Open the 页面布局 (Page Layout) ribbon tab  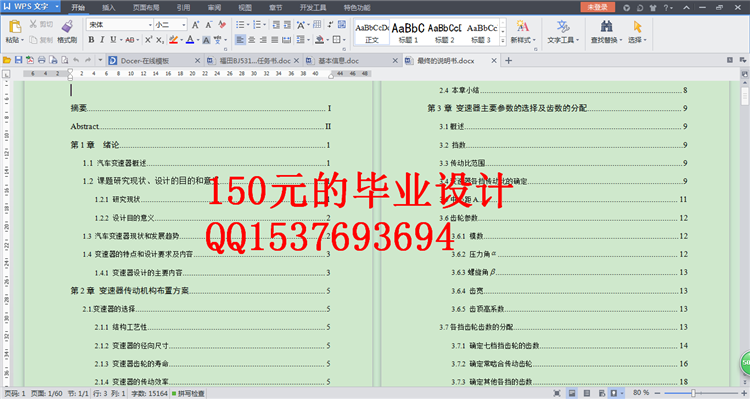coord(146,7)
